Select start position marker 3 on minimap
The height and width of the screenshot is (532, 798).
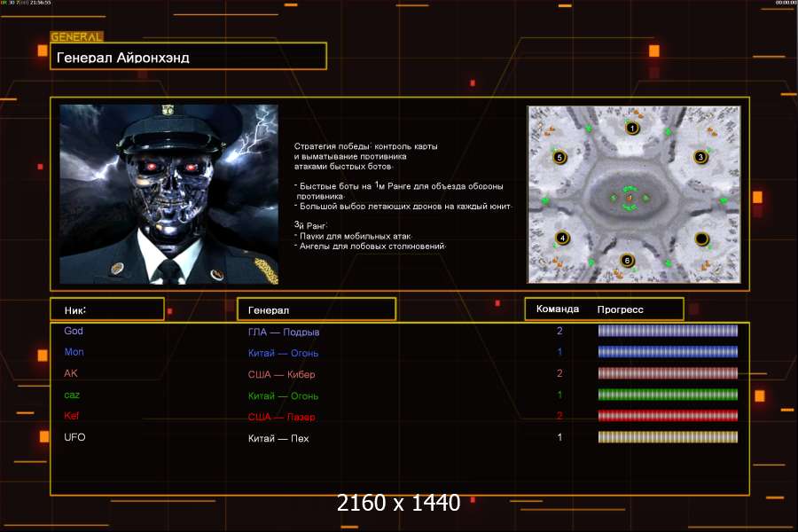pos(700,157)
